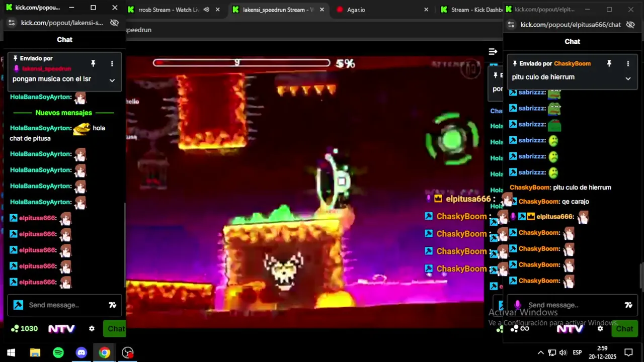Close the rrosb Stream tab
Viewport: 644px width, 362px height.
[217, 10]
